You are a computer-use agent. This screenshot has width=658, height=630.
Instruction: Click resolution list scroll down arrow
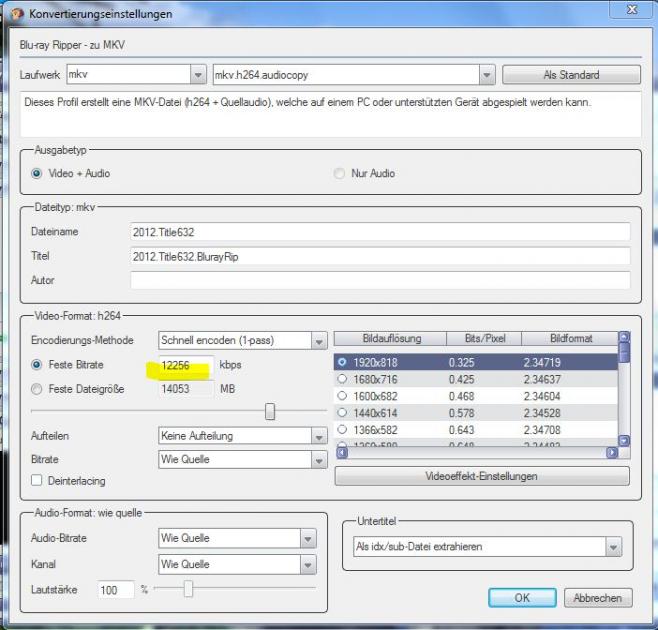pyautogui.click(x=624, y=441)
